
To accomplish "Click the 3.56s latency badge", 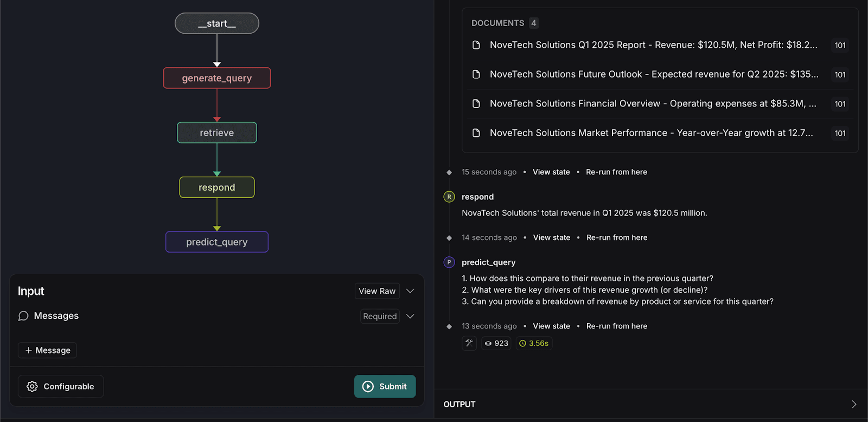I will pyautogui.click(x=534, y=343).
